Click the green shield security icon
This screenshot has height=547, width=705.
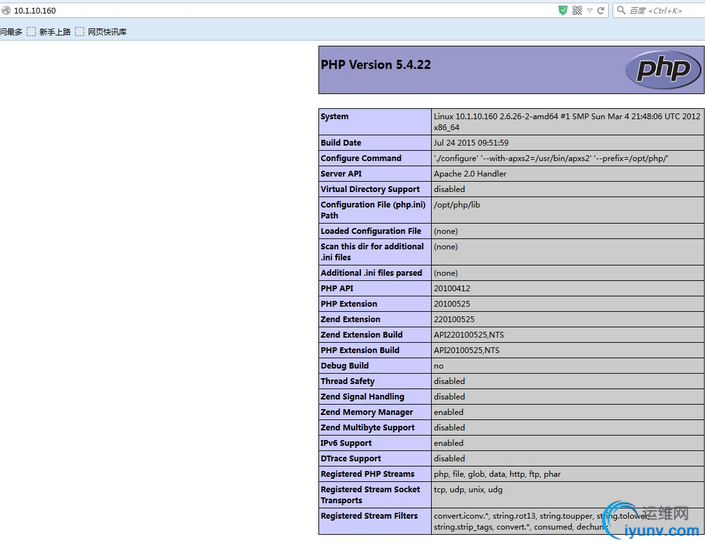click(x=562, y=10)
